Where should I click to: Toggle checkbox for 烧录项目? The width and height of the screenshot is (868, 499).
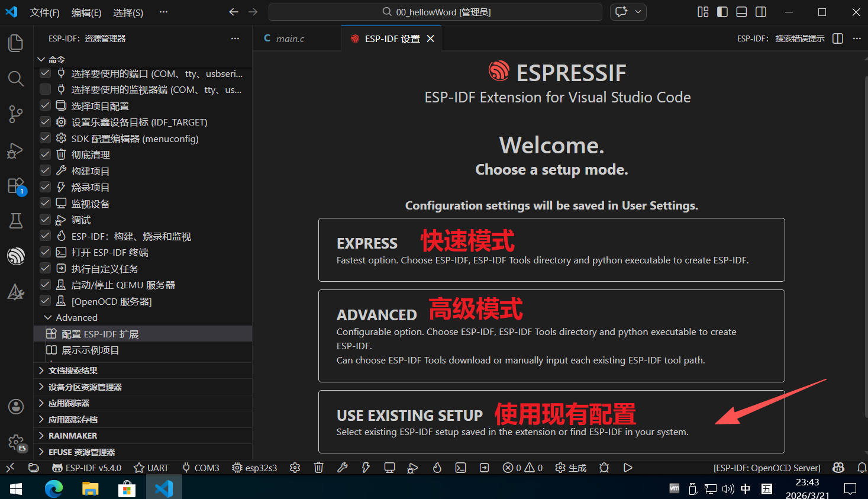coord(45,187)
